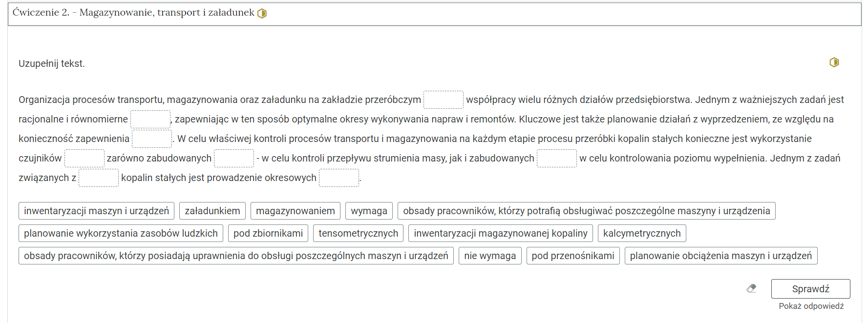Choose the 'wymaga' answer chip
The width and height of the screenshot is (868, 323).
(x=369, y=211)
